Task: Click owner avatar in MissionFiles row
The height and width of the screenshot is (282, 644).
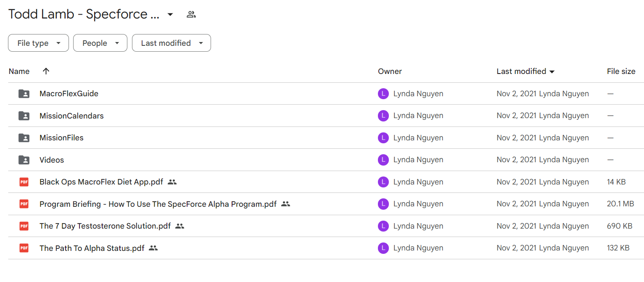Action: (x=383, y=138)
